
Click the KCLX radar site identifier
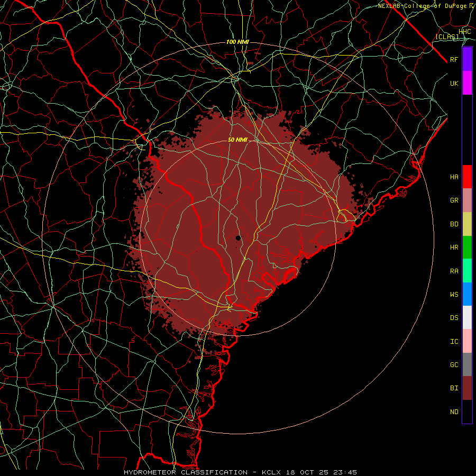click(x=272, y=472)
